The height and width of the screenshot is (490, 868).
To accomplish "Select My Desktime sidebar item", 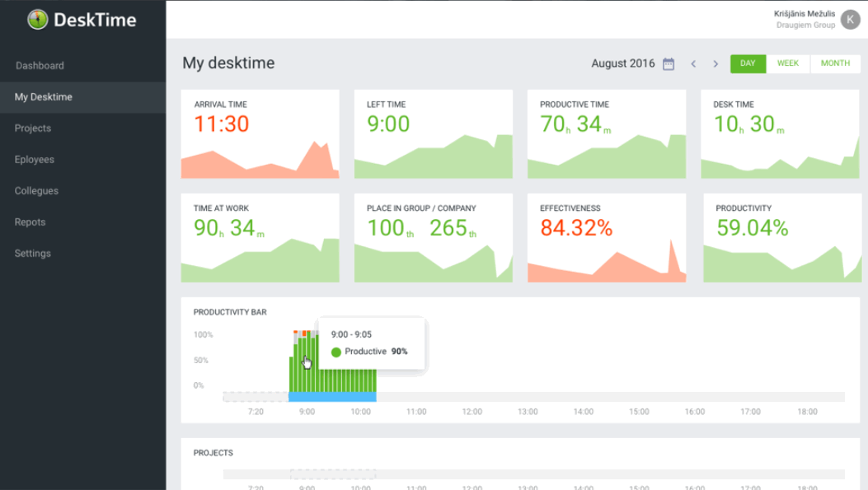I will click(83, 97).
